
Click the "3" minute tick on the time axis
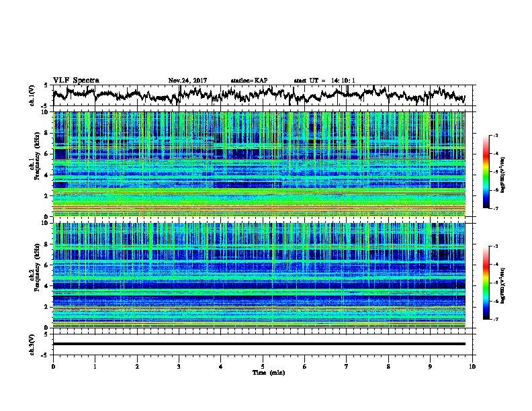[x=179, y=367]
